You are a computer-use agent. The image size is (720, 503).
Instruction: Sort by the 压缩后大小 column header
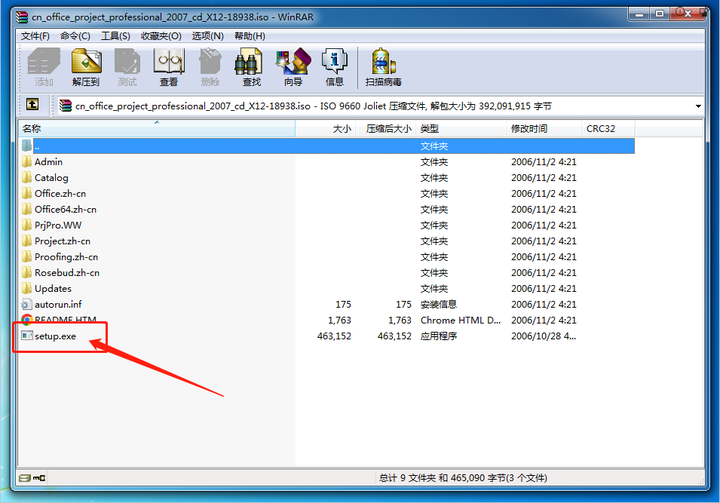click(x=386, y=129)
